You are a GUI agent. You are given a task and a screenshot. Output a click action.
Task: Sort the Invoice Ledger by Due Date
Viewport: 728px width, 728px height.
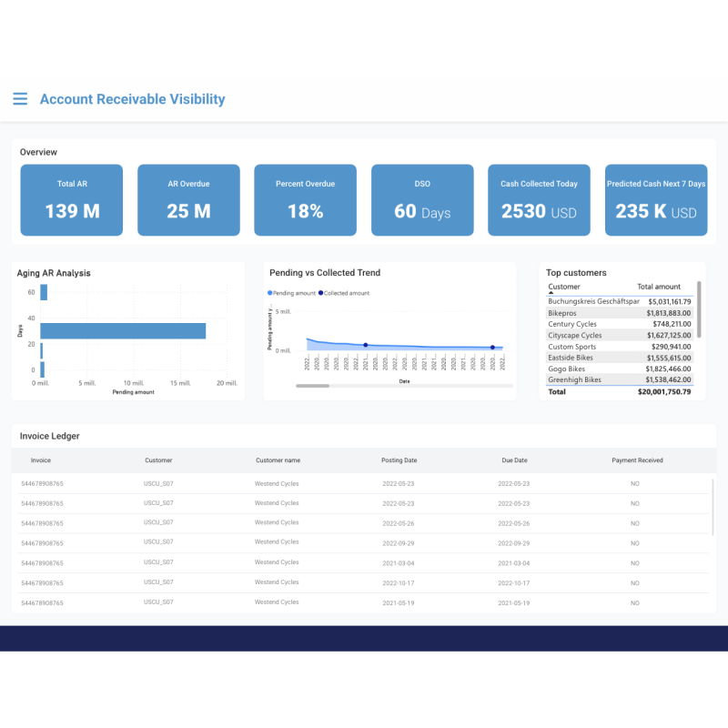[514, 460]
